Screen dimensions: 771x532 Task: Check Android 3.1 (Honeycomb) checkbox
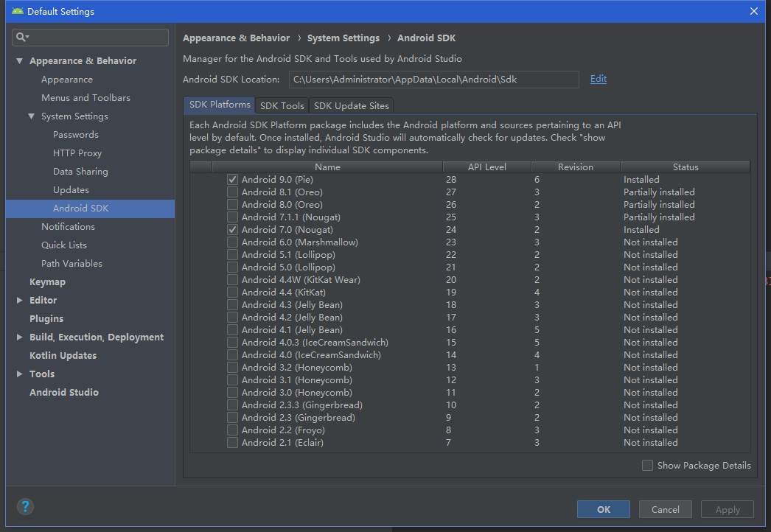click(233, 380)
